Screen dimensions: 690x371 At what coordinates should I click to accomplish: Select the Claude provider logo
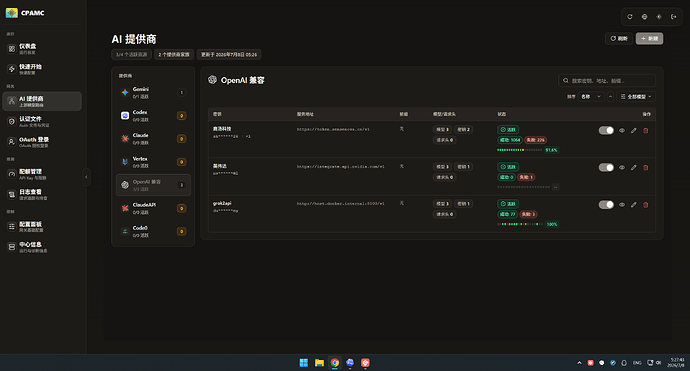125,139
